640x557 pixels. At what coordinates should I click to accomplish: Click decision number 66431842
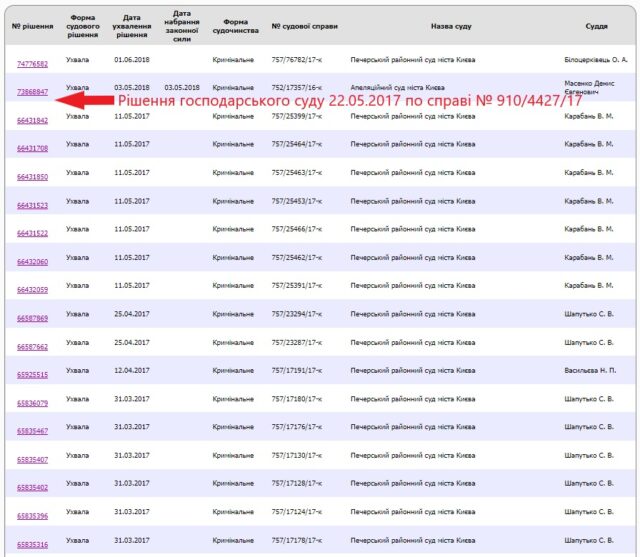pos(32,120)
